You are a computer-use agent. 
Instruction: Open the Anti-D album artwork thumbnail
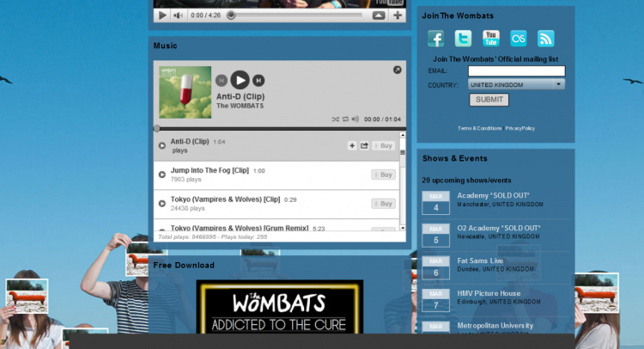coord(185,93)
